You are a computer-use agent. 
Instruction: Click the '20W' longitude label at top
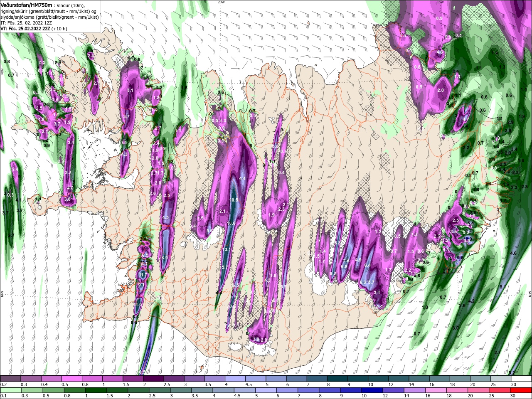coord(221,2)
